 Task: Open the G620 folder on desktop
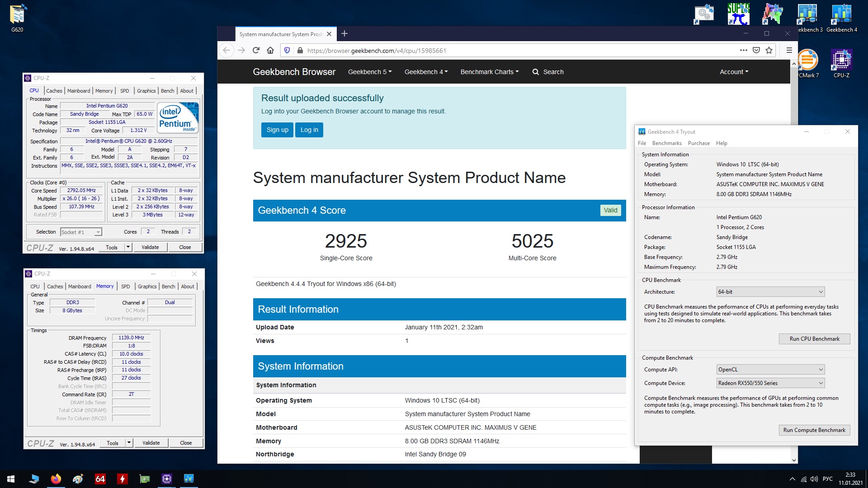17,19
